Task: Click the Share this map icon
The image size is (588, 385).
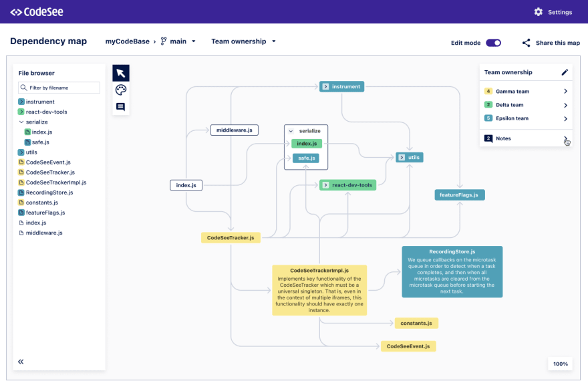Action: pos(527,43)
